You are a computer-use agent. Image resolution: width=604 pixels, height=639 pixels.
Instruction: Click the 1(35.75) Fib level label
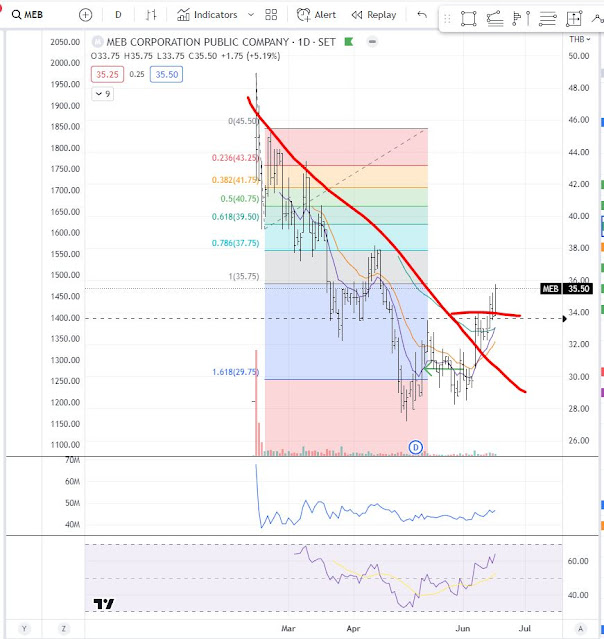(x=243, y=276)
